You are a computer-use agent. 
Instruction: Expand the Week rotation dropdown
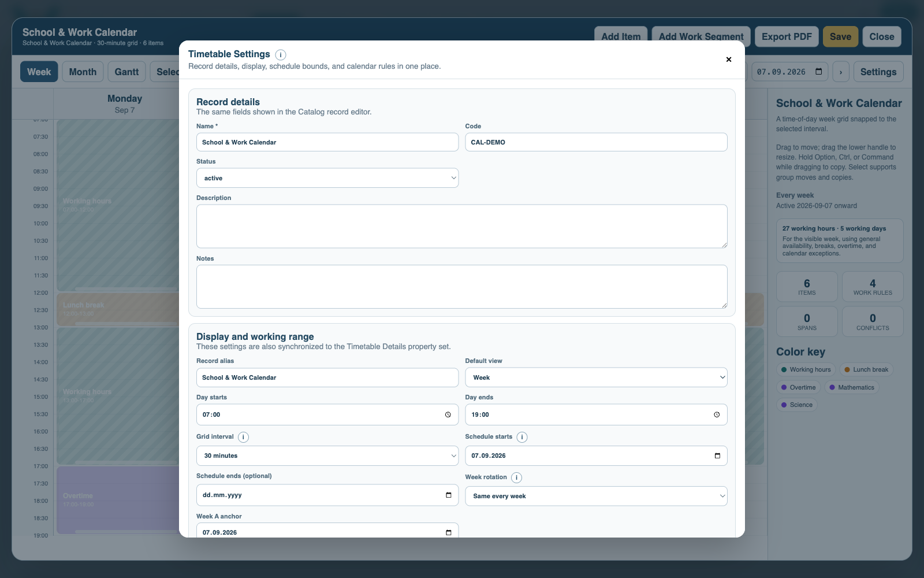[596, 496]
